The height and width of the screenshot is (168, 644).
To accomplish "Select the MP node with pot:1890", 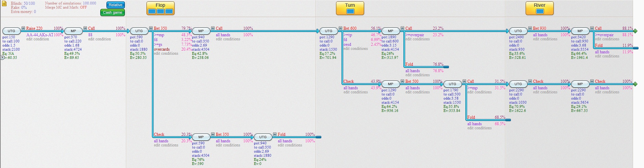I will (x=390, y=31).
